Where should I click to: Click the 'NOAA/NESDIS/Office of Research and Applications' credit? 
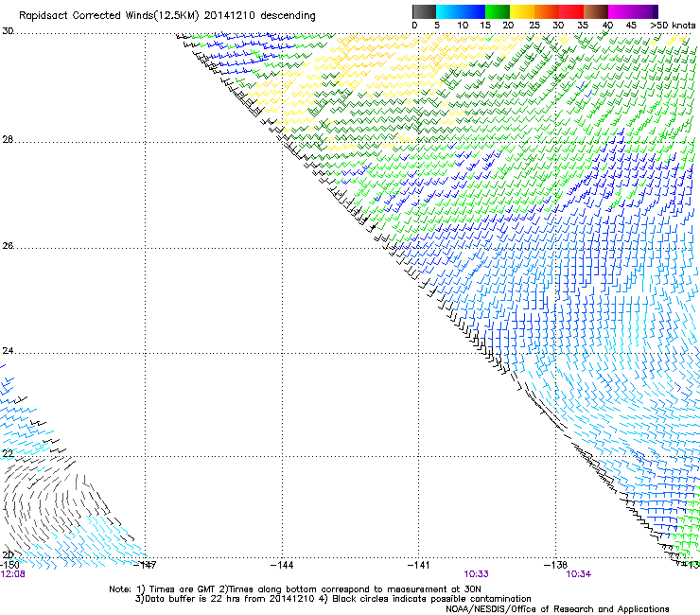557,609
